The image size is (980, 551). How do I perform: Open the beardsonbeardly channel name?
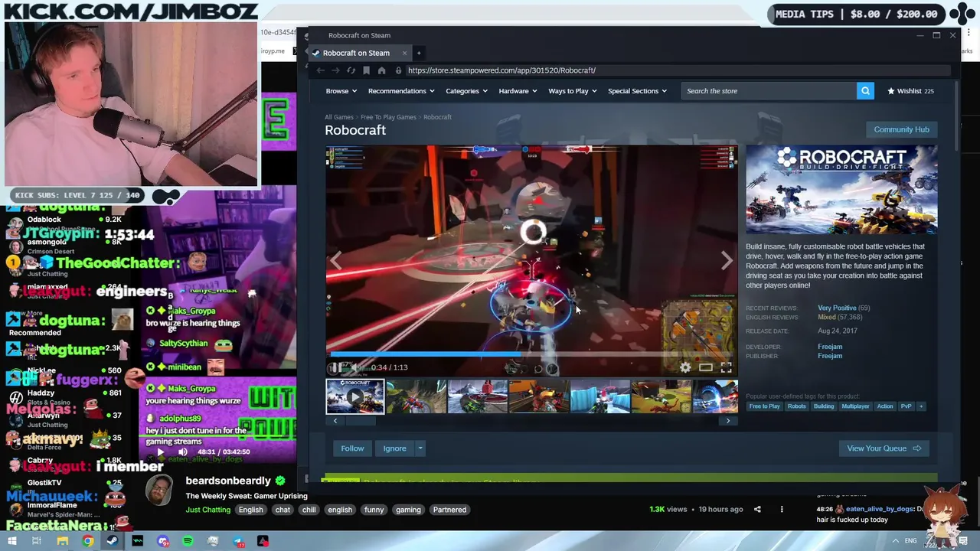pyautogui.click(x=228, y=481)
